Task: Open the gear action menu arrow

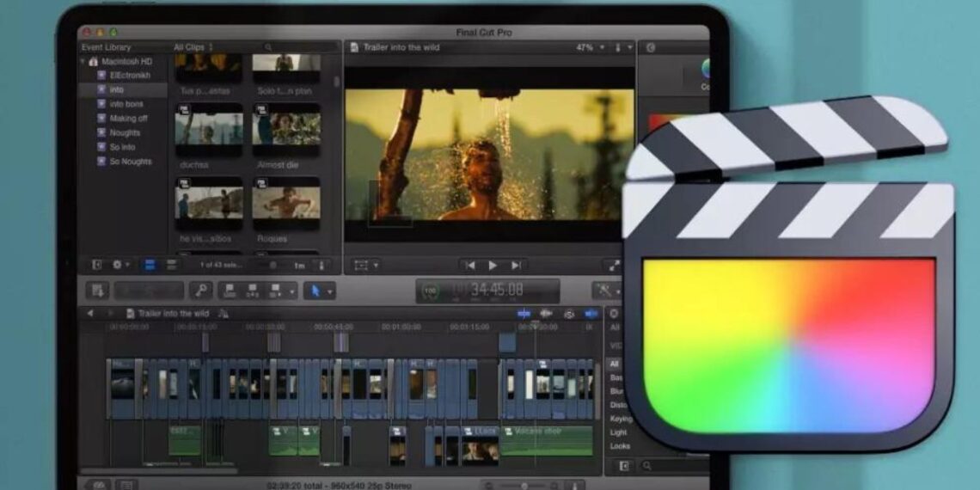Action: point(128,265)
